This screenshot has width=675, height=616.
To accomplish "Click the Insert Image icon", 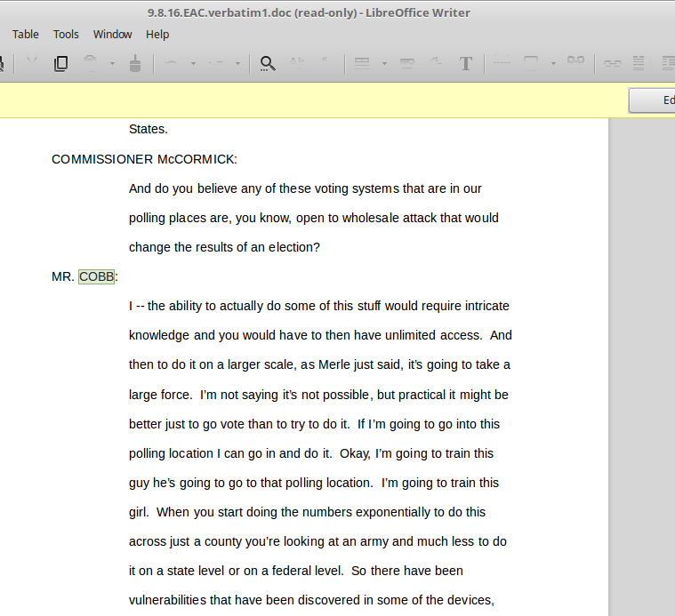I will (406, 64).
